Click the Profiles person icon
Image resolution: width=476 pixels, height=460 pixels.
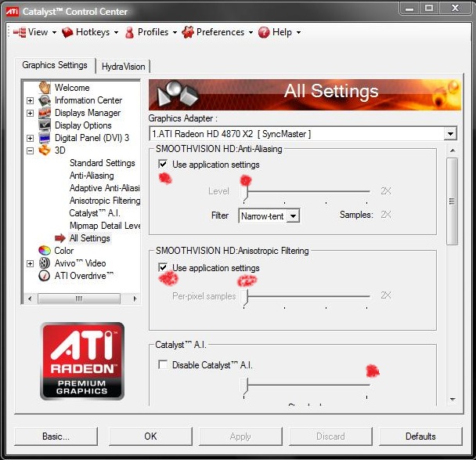point(129,32)
